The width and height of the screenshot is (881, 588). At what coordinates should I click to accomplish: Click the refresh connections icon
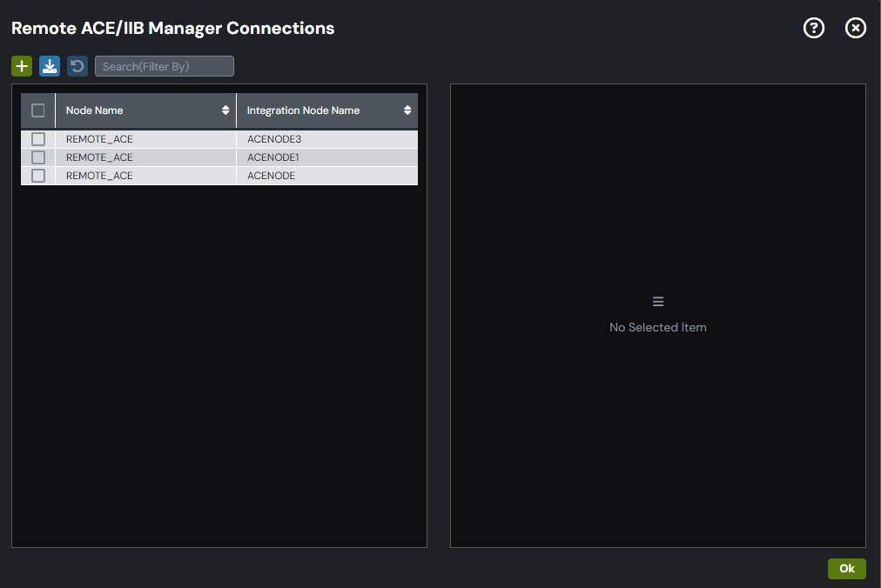coord(77,66)
